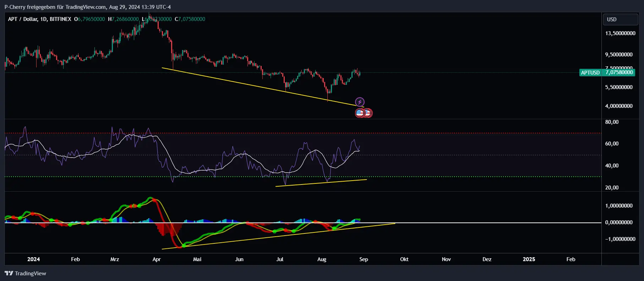Click the Jun label on time axis
644x281 pixels.
pyautogui.click(x=239, y=259)
